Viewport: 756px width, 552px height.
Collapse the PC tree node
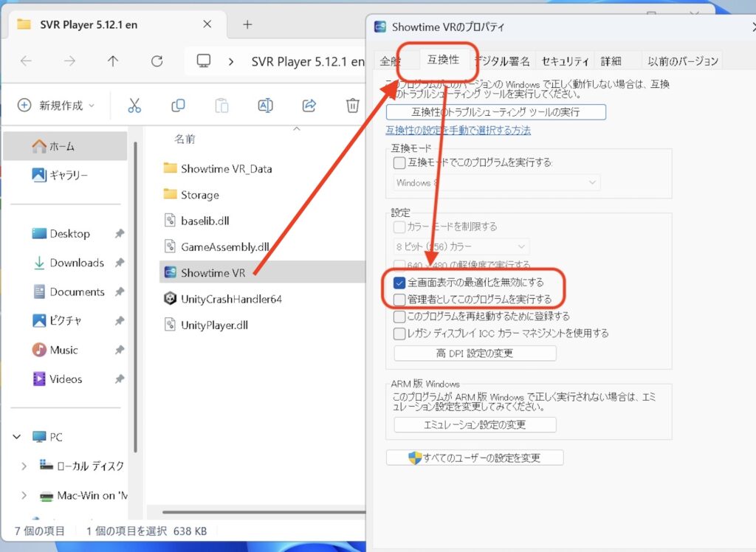coord(17,437)
